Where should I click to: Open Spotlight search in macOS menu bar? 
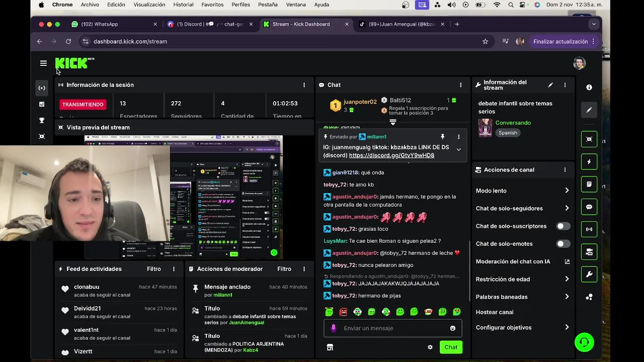pos(511,5)
